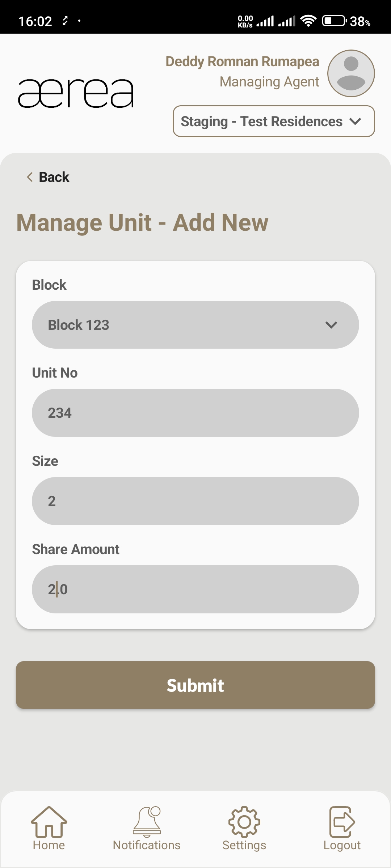Viewport: 391px width, 868px height.
Task: Open Settings using the gear icon
Action: tap(244, 822)
